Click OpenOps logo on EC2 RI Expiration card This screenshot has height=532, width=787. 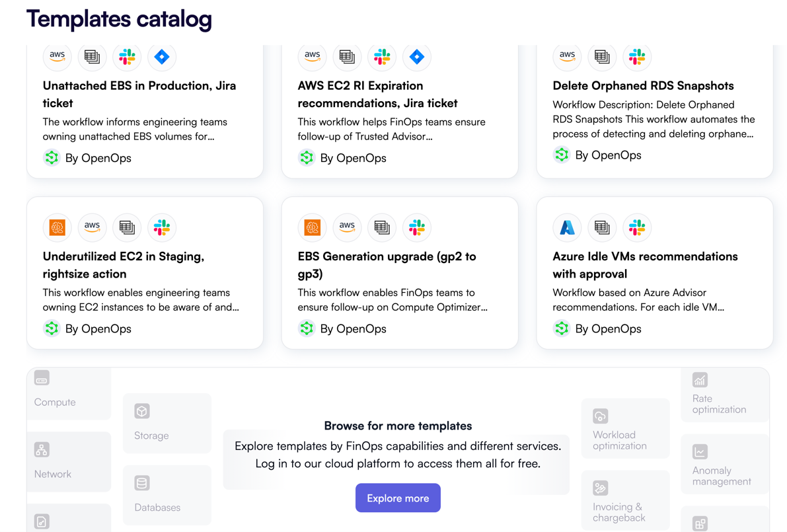(307, 157)
